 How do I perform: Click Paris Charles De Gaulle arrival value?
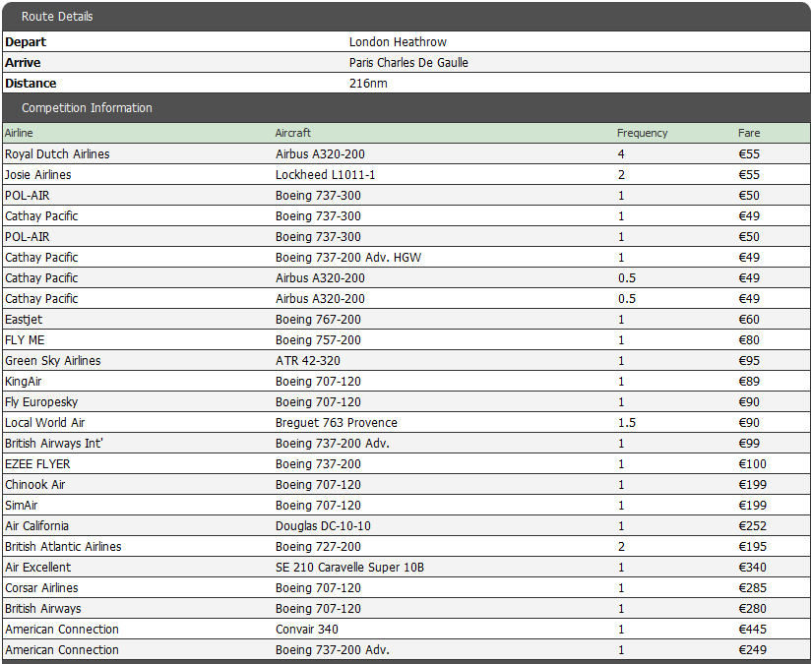click(x=408, y=63)
